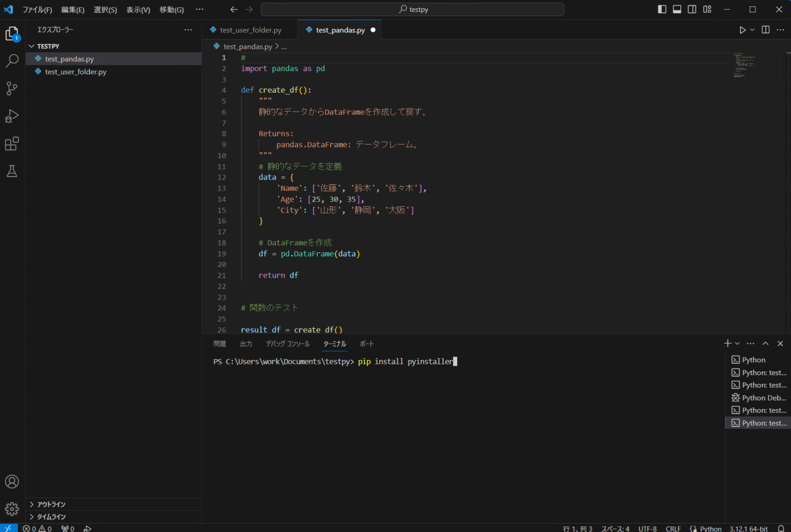
Task: Open the new terminal launch profile dropdown
Action: coord(737,344)
